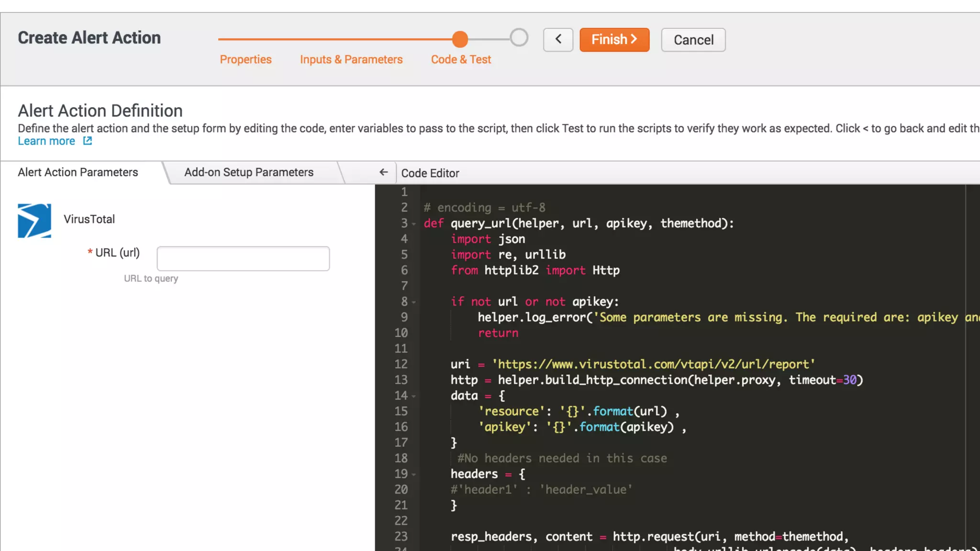Select the Alert Action Parameters tab
The width and height of the screenshot is (980, 551).
[78, 172]
